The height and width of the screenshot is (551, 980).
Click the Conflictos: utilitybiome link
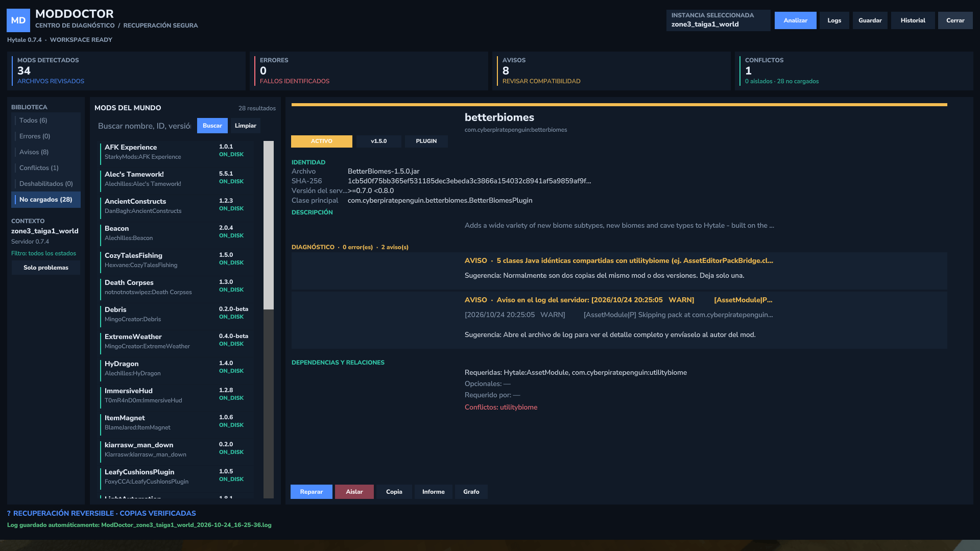(x=501, y=407)
